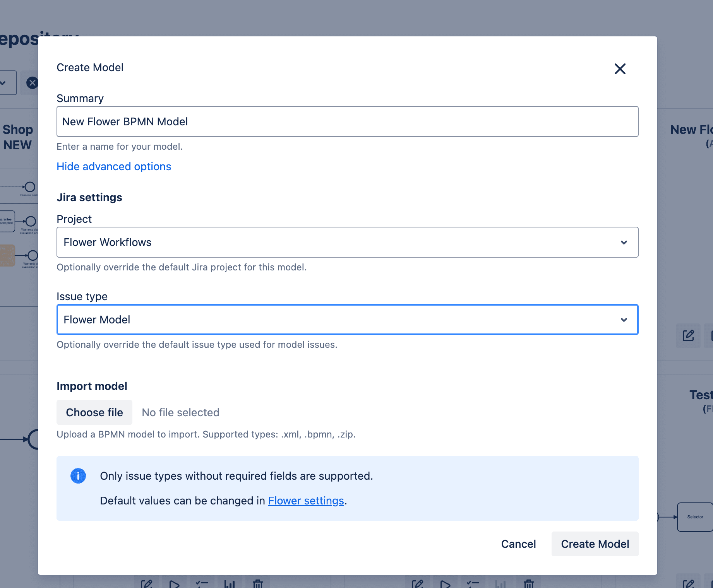Expand the Project dropdown showing Flower Workflows
713x588 pixels.
(347, 242)
